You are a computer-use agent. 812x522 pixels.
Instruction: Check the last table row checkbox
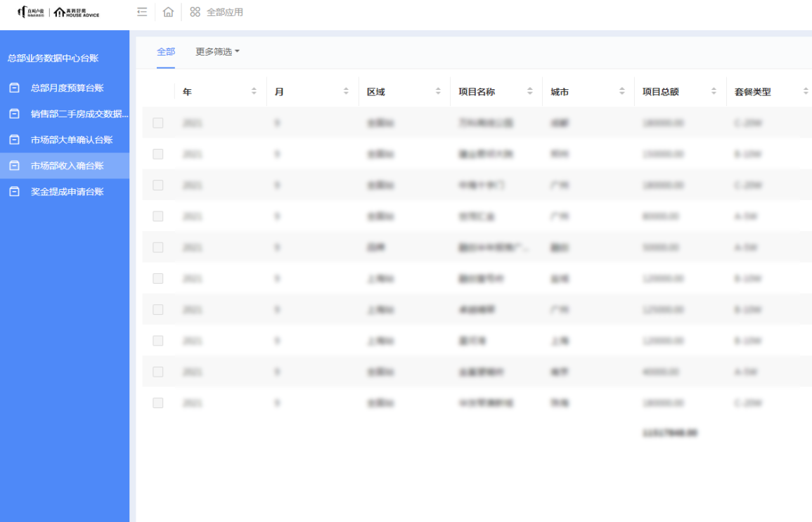click(x=158, y=403)
